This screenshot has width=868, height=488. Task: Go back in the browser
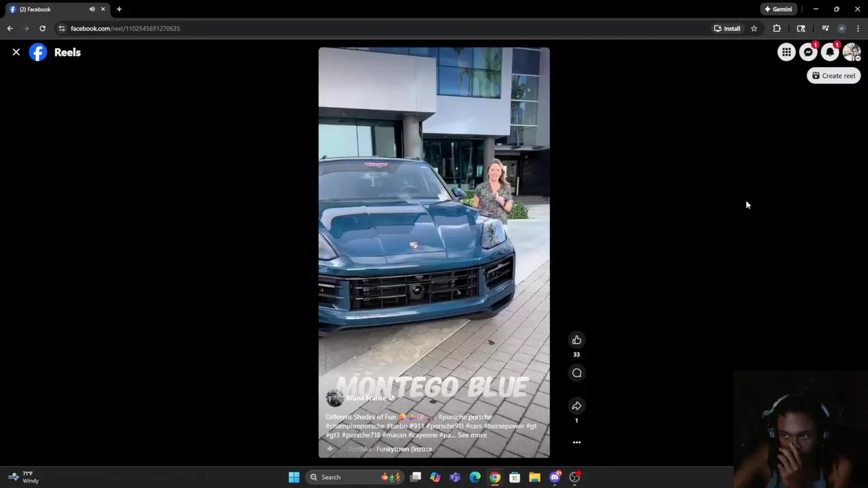point(9,28)
